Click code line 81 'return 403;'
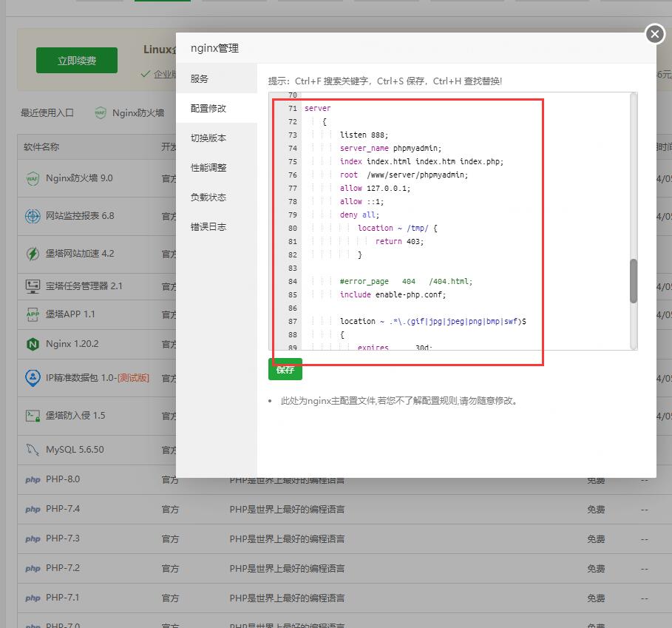672x628 pixels. tap(399, 241)
